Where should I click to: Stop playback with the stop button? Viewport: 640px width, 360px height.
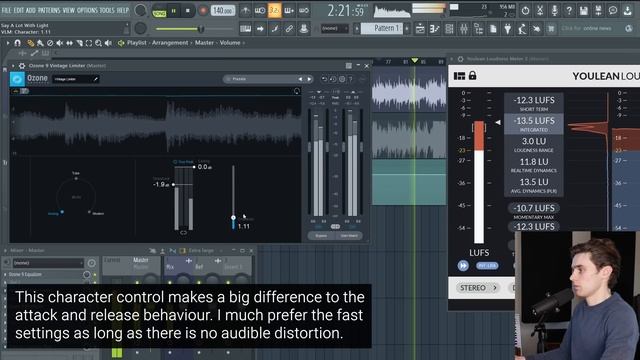188,11
